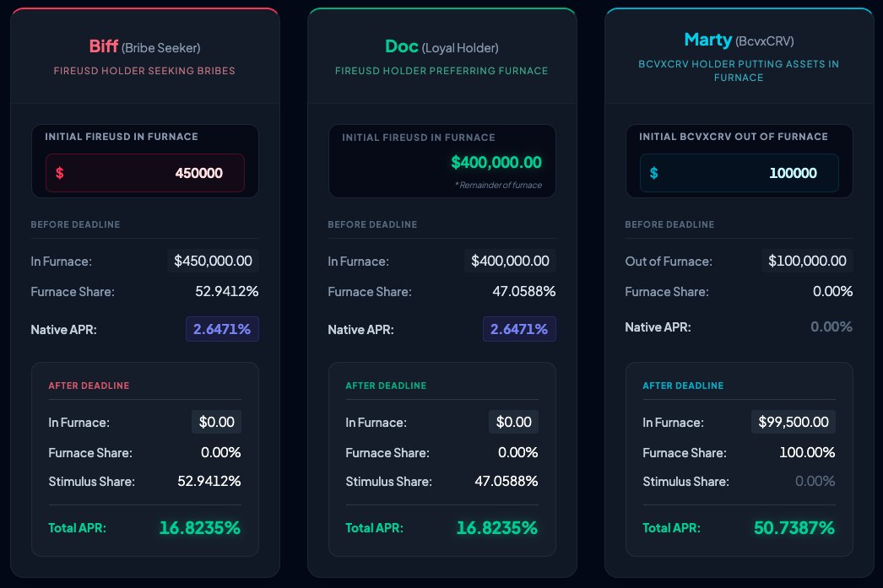
Task: Click the '*Remainder of furnace' note
Action: pos(498,185)
